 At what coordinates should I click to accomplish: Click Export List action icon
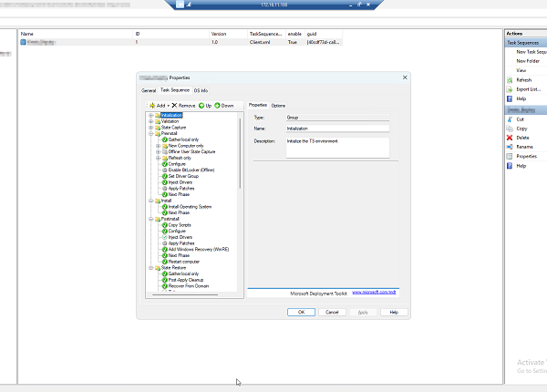(x=511, y=89)
